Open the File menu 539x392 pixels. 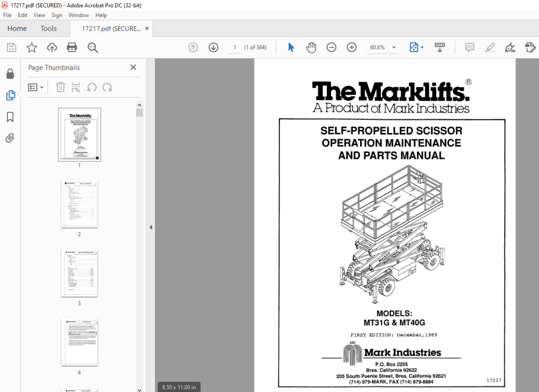[x=7, y=15]
